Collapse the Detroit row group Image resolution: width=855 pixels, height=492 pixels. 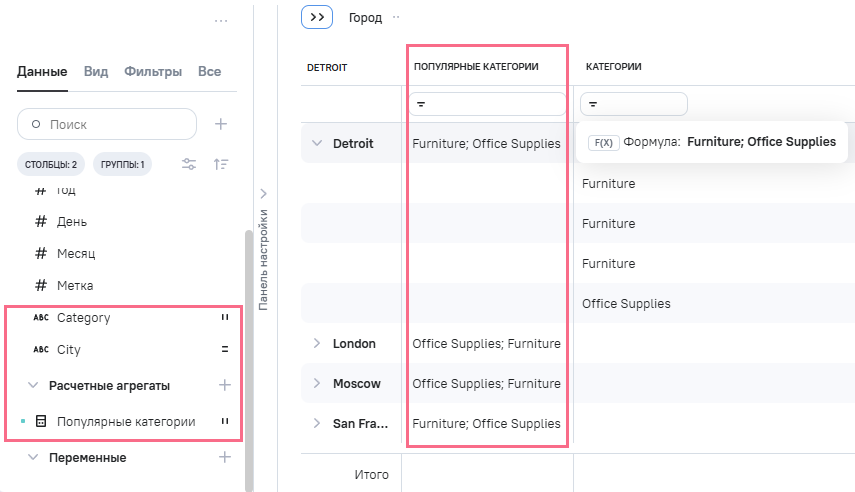click(317, 143)
